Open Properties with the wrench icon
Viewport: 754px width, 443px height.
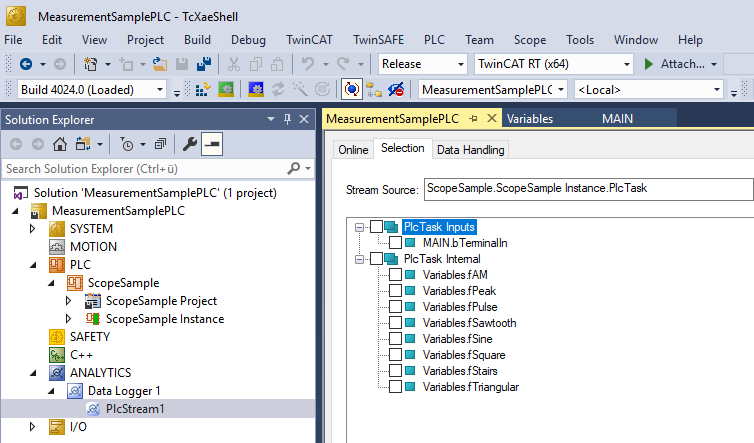[189, 144]
